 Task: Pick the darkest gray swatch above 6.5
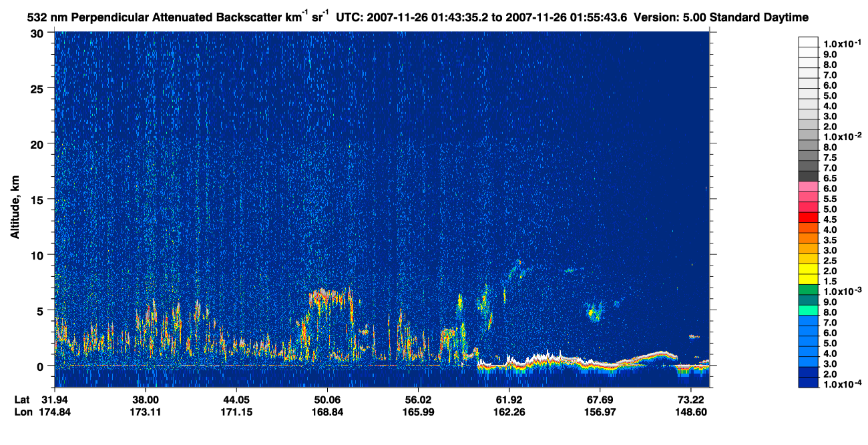[809, 176]
